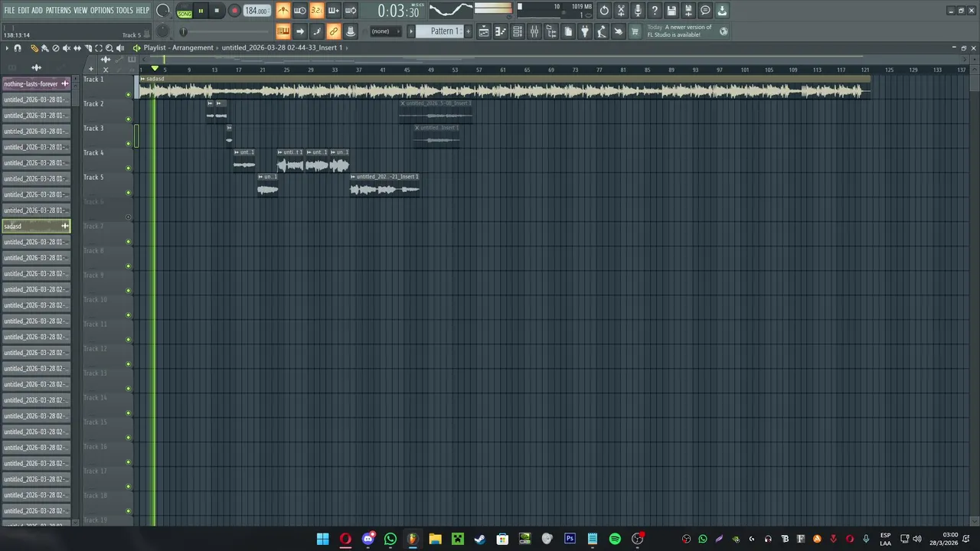
Task: Toggle loop recording button
Action: 351,11
